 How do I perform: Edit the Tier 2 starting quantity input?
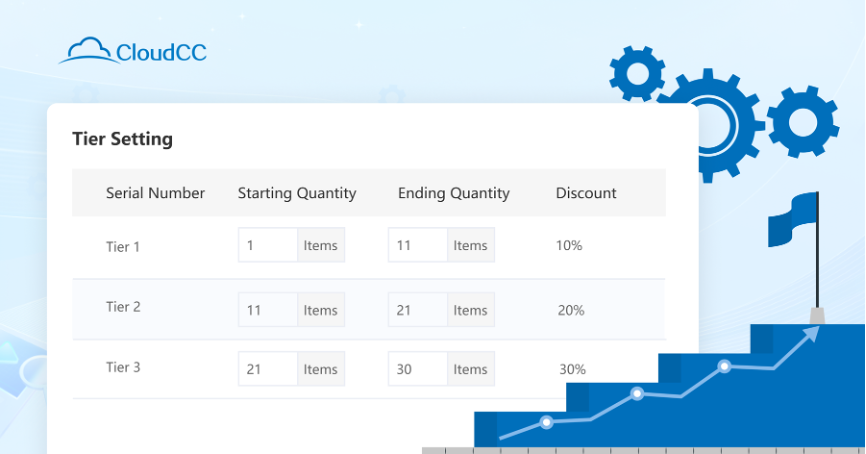pyautogui.click(x=267, y=310)
